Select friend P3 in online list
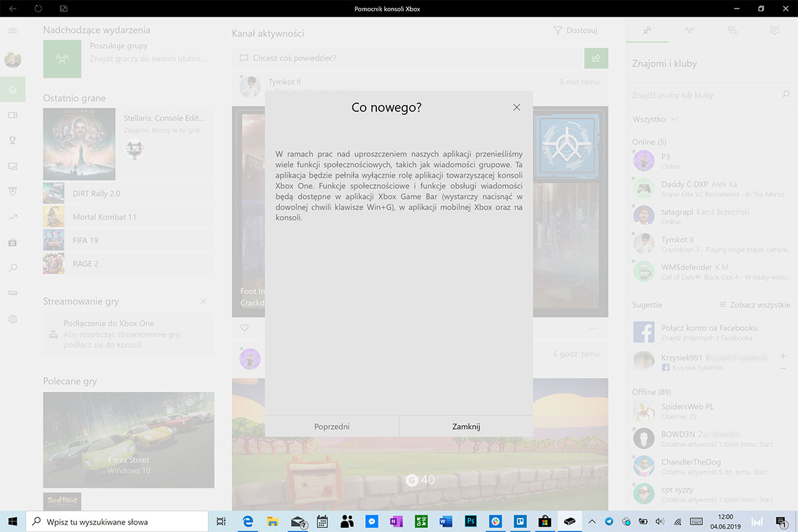The width and height of the screenshot is (798, 532). 711,161
